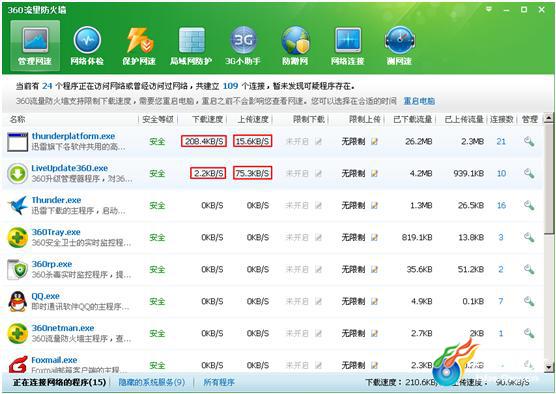556x394 pixels.
Task: Open manage magnifier for 360rp.exe
Action: click(529, 269)
